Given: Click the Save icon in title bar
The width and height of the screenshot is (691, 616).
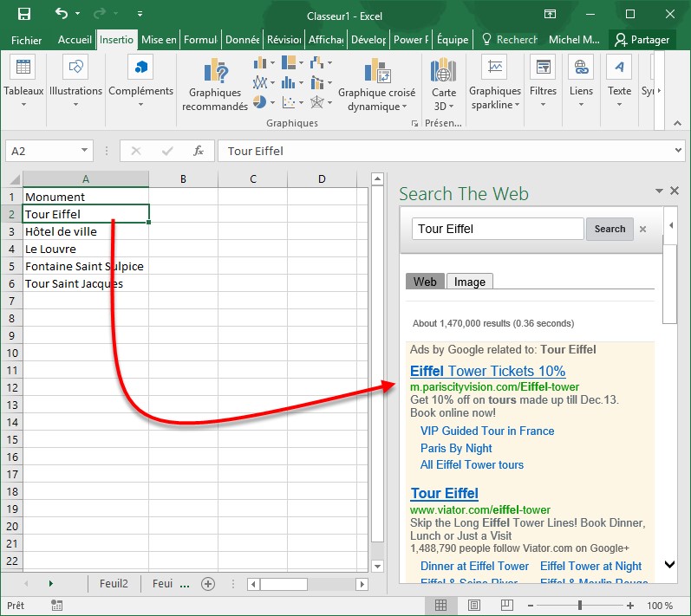Looking at the screenshot, I should [x=23, y=14].
